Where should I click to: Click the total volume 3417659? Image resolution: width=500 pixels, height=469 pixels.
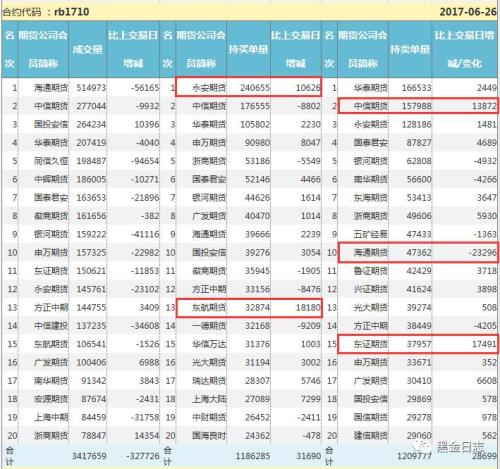89,456
